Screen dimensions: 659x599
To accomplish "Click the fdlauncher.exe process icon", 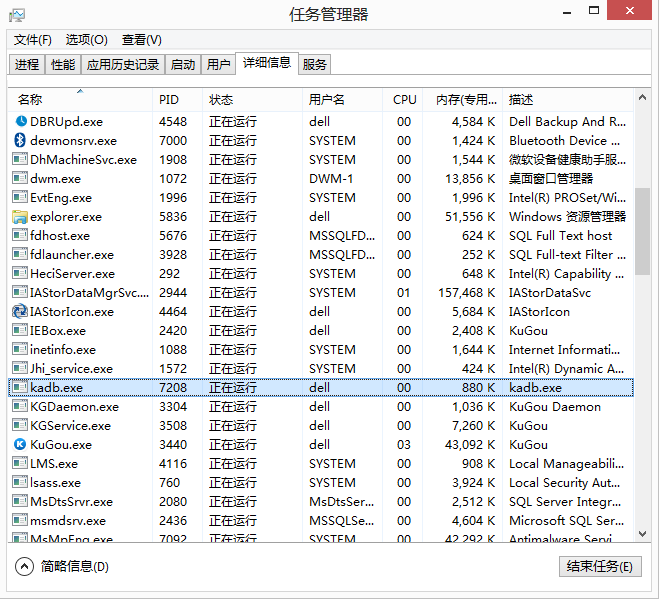I will [20, 254].
